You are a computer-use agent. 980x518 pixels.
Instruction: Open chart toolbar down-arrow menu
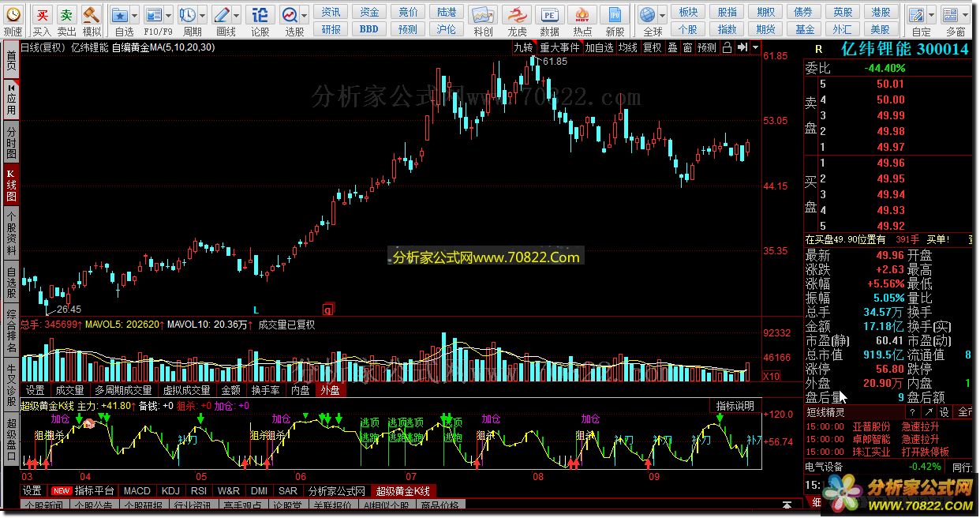click(x=757, y=47)
